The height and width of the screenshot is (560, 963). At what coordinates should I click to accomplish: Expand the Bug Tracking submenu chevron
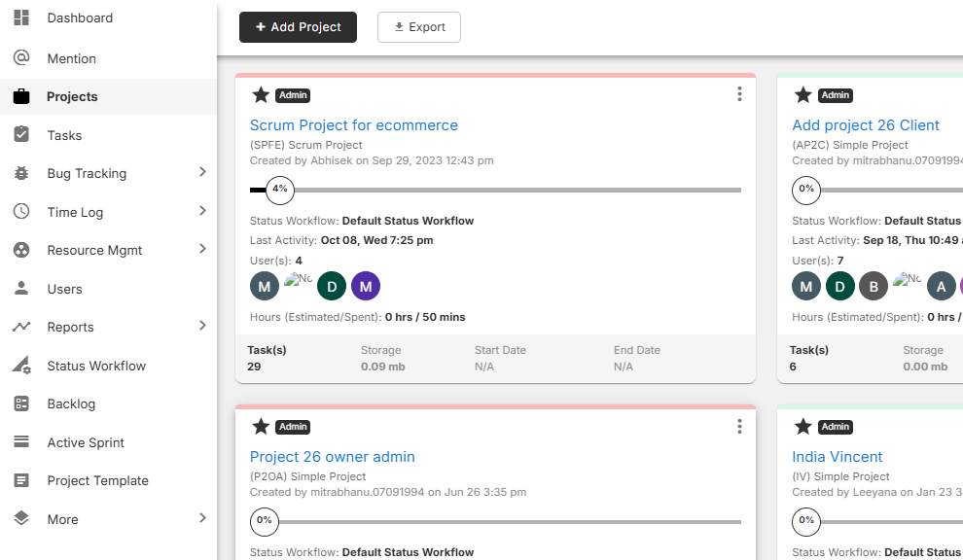click(202, 172)
